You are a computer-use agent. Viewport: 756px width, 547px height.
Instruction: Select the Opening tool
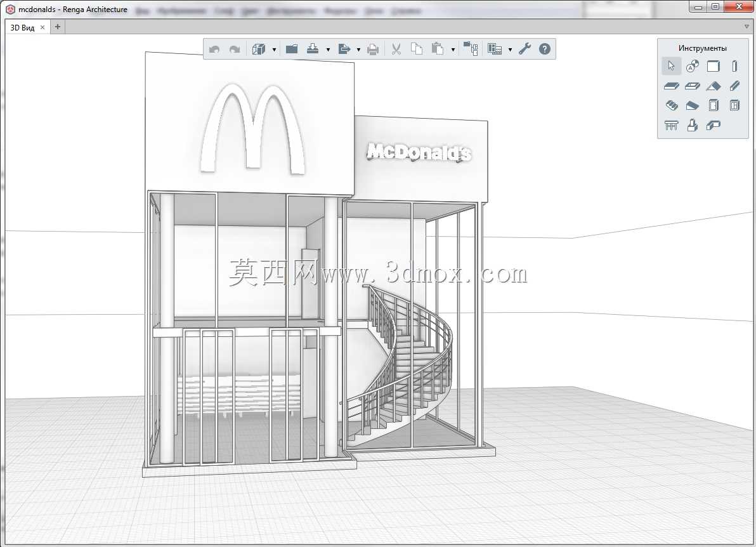[x=693, y=86]
